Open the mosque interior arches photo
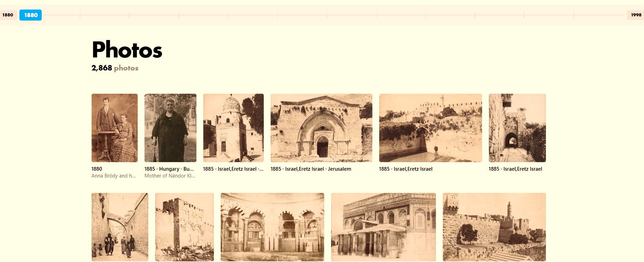The image size is (644, 262). (272, 227)
